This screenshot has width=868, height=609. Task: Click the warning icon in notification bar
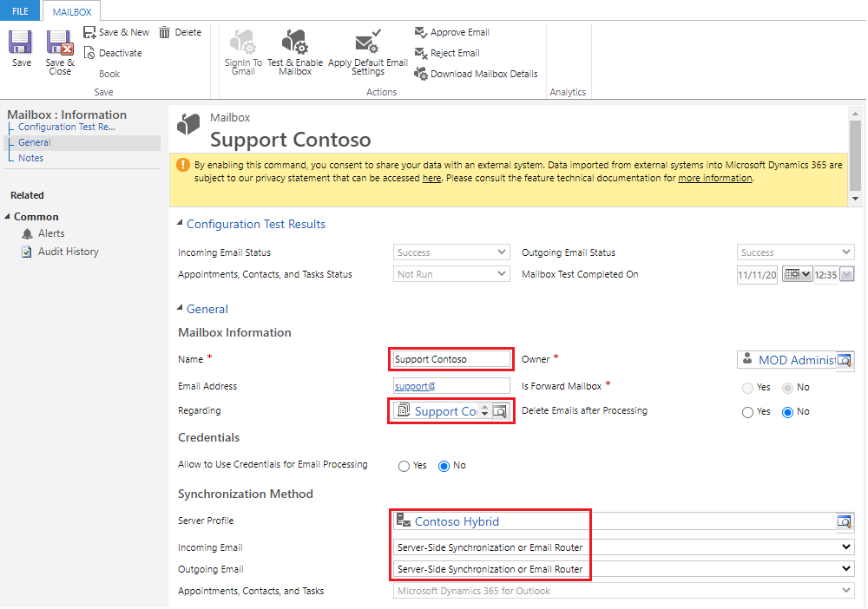[x=182, y=165]
